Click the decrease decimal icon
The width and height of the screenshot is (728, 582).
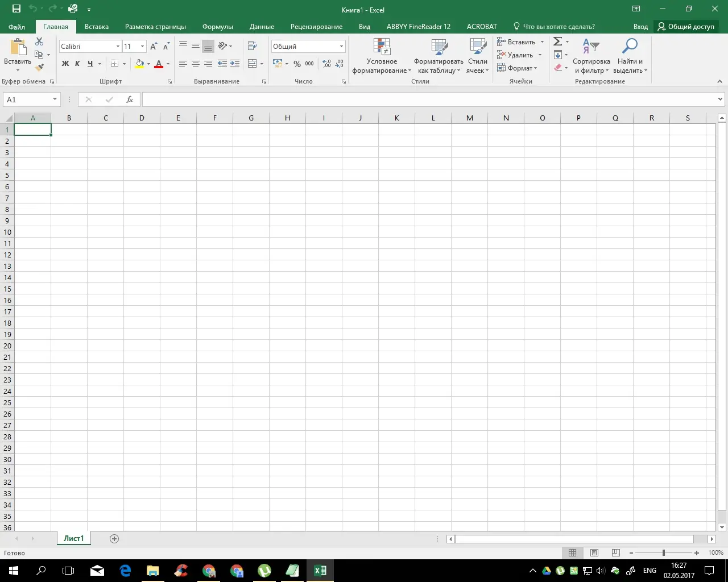[x=340, y=64]
